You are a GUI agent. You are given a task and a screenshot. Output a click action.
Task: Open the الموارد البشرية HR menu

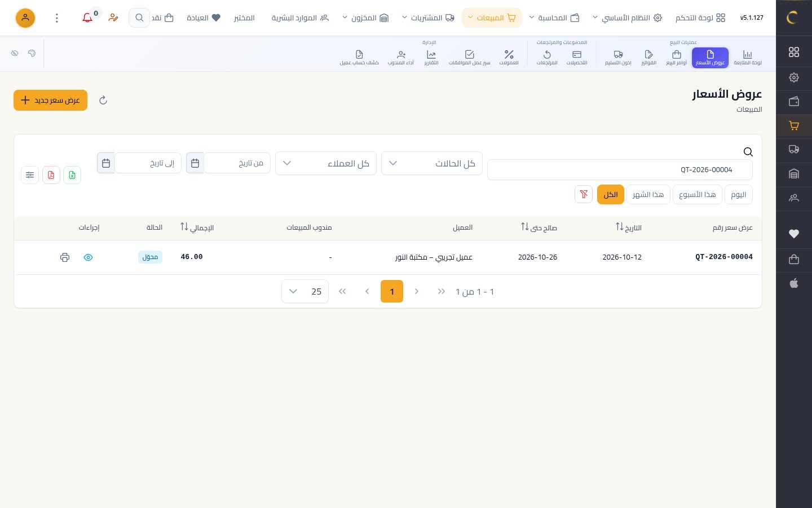point(300,18)
